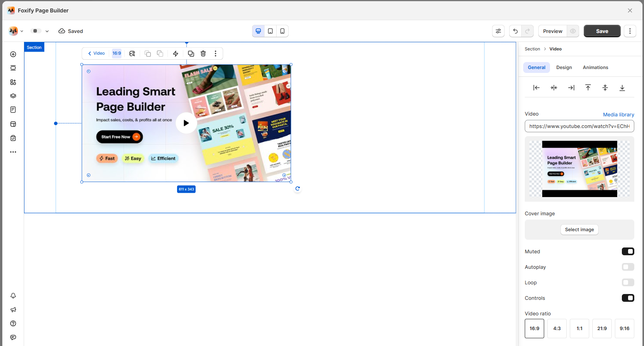Screen dimensions: 644x346
Task: Go to Section in the breadcrumb
Action: 532,49
